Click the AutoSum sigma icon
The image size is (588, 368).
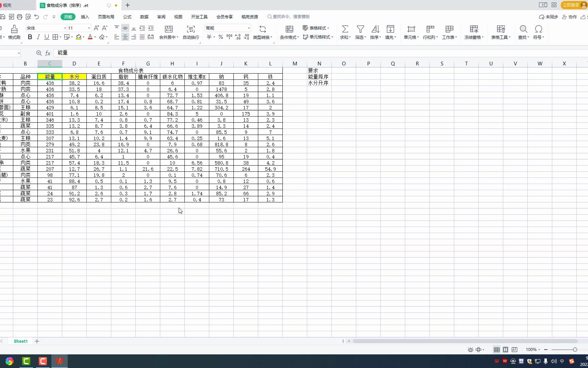(345, 29)
